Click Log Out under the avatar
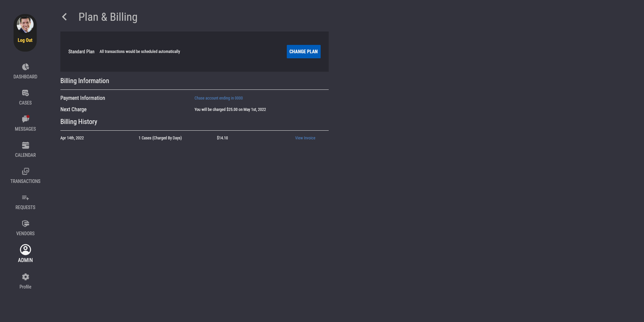Image resolution: width=644 pixels, height=322 pixels. [25, 40]
